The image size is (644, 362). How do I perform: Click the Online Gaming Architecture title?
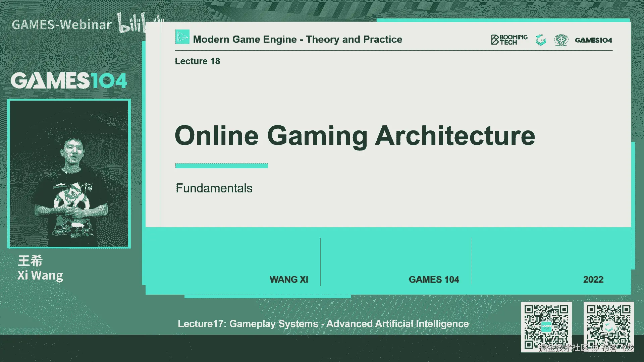355,136
